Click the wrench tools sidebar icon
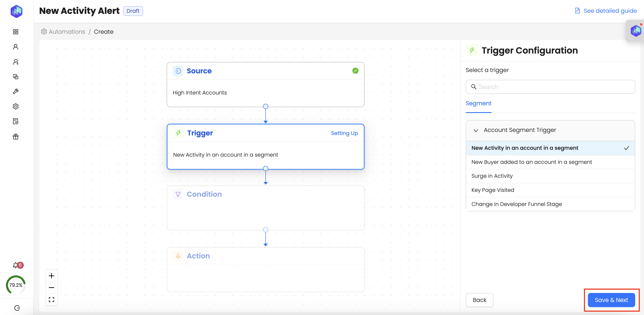 15,91
